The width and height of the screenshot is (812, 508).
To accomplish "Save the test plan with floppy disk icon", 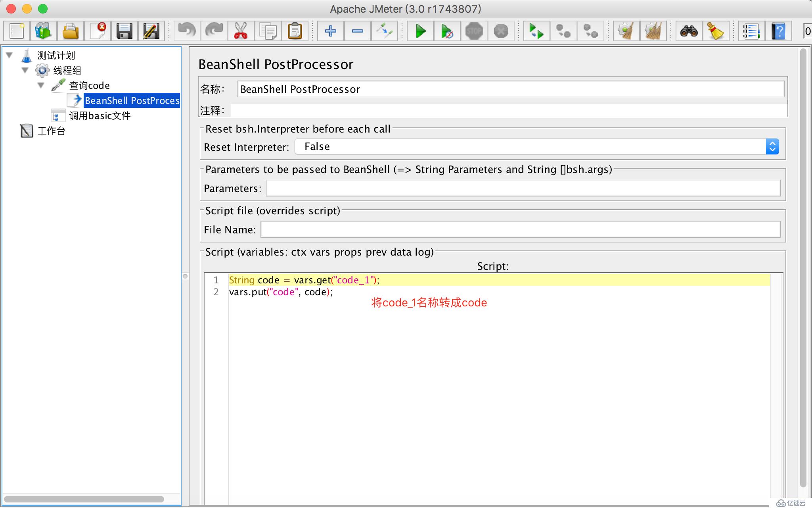I will tap(124, 31).
